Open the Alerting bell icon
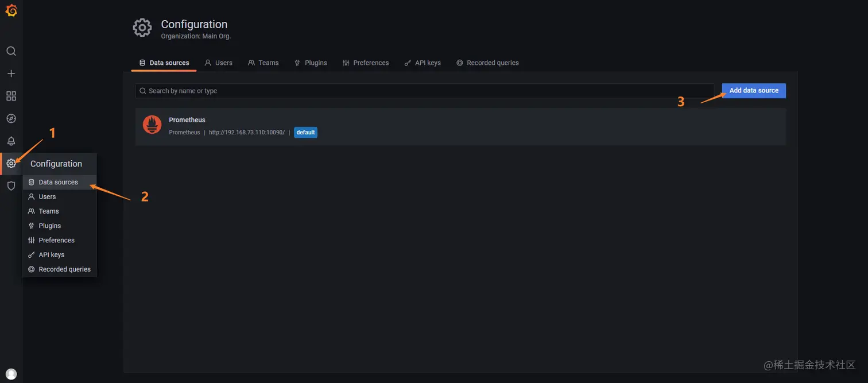 11,141
